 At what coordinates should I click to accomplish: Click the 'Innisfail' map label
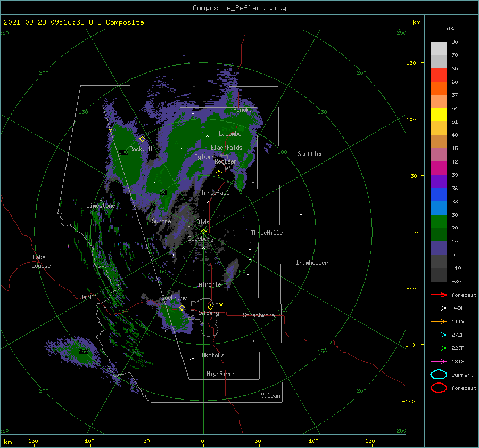click(x=215, y=193)
